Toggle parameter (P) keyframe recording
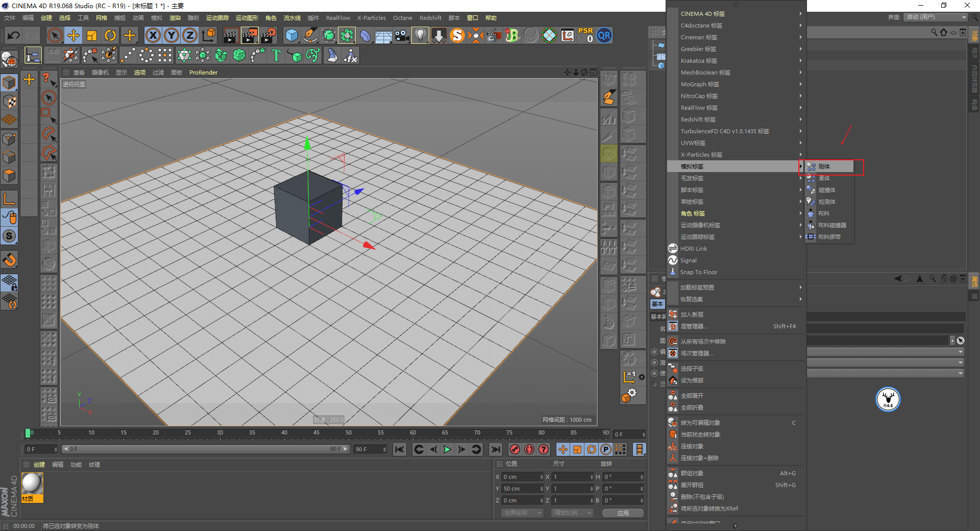980x531 pixels. coord(606,449)
